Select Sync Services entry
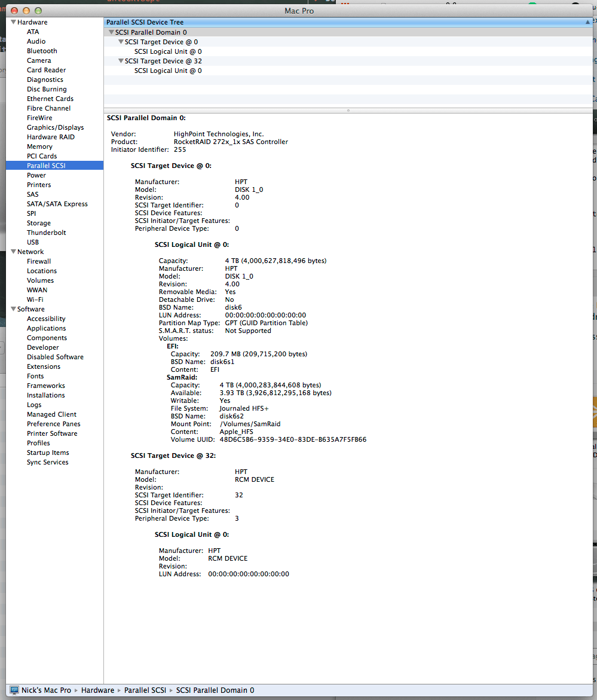Image resolution: width=597 pixels, height=700 pixels. tap(48, 462)
